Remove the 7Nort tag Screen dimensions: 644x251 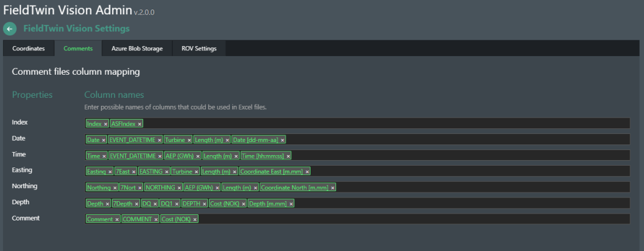click(x=139, y=187)
